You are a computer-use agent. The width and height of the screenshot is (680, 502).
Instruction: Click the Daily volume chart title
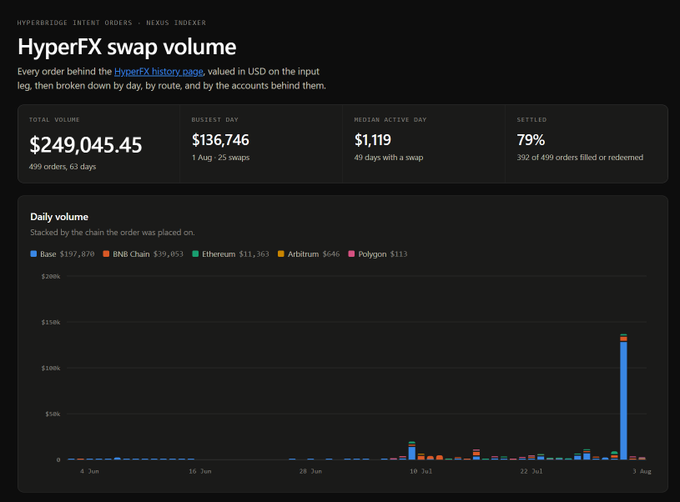click(59, 217)
